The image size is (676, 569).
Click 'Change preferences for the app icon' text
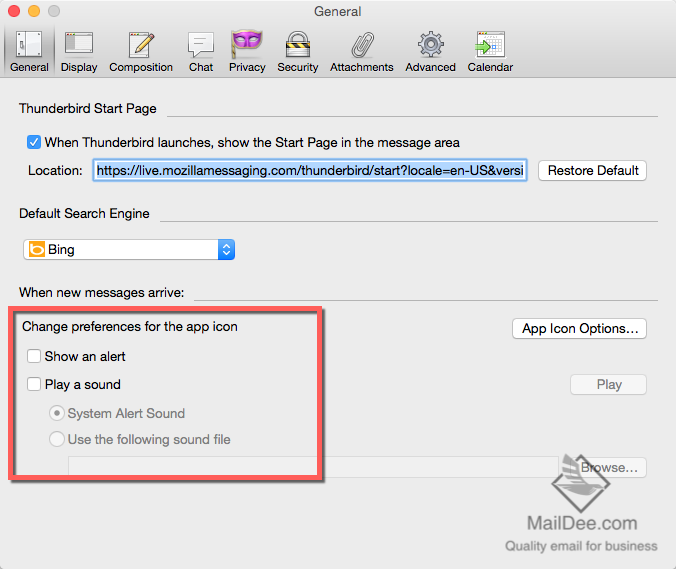(130, 327)
